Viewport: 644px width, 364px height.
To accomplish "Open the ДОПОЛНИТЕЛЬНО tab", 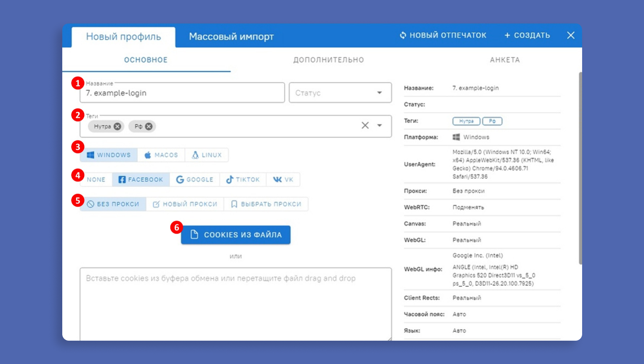I will pyautogui.click(x=328, y=60).
